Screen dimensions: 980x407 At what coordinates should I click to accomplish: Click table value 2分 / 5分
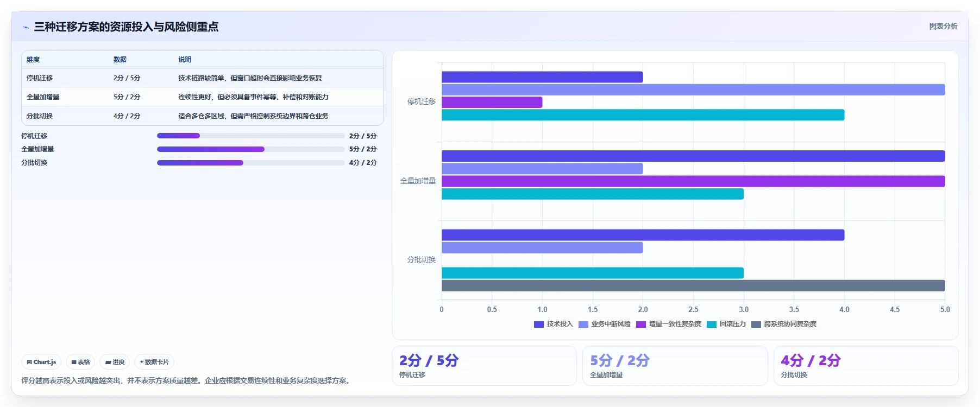pos(127,78)
